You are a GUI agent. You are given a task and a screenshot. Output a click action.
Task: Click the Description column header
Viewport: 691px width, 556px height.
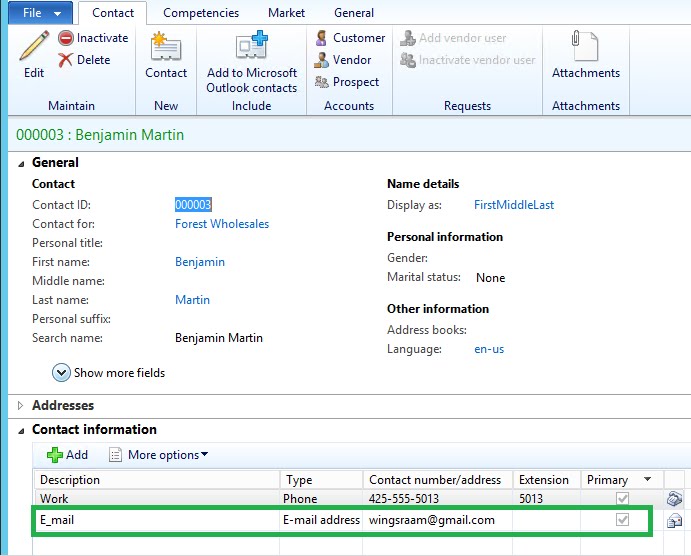tap(156, 480)
